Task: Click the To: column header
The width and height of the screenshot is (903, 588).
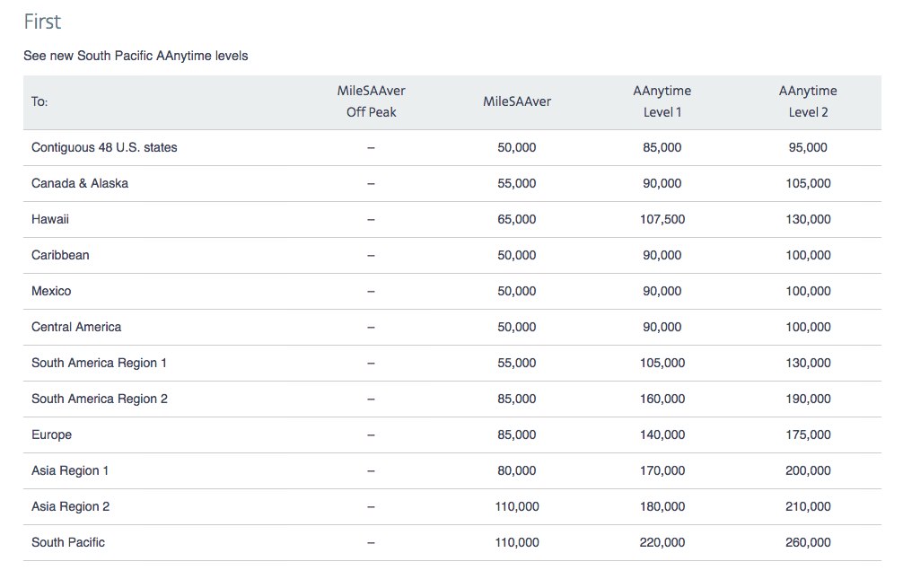Action: coord(39,101)
